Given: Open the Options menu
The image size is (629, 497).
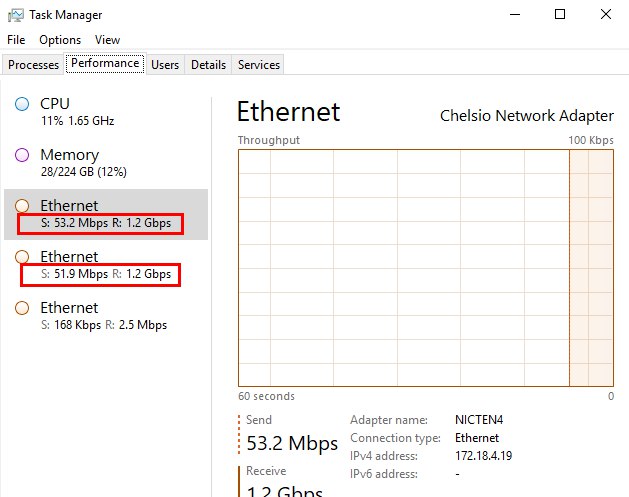Looking at the screenshot, I should 60,40.
